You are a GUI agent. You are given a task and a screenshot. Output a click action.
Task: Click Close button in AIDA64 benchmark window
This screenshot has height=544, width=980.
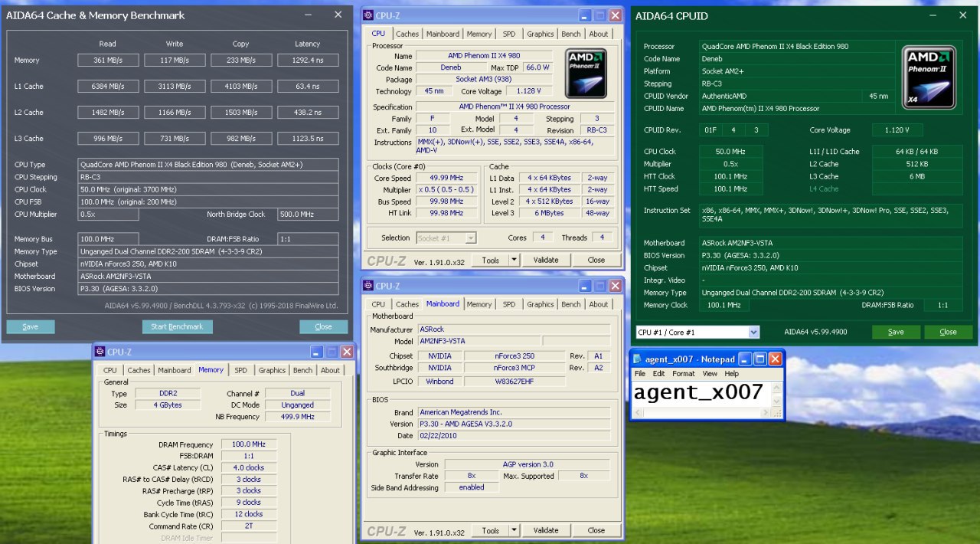coord(324,326)
